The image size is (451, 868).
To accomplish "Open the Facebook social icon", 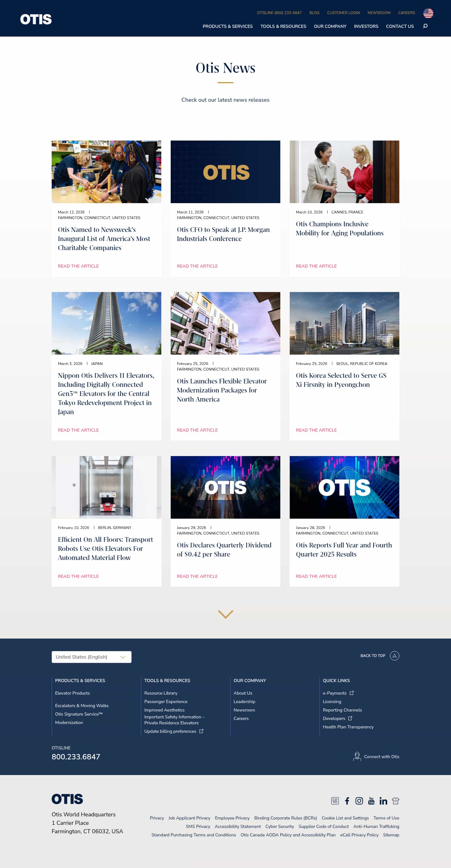I will point(347,801).
